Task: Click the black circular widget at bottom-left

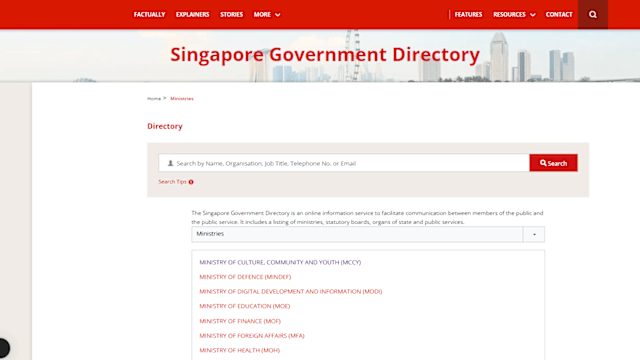Action: pos(4,348)
